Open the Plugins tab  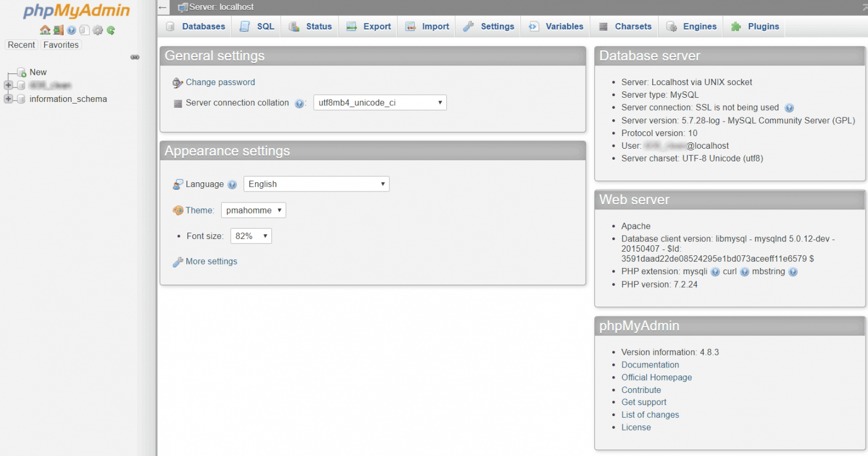pos(755,27)
